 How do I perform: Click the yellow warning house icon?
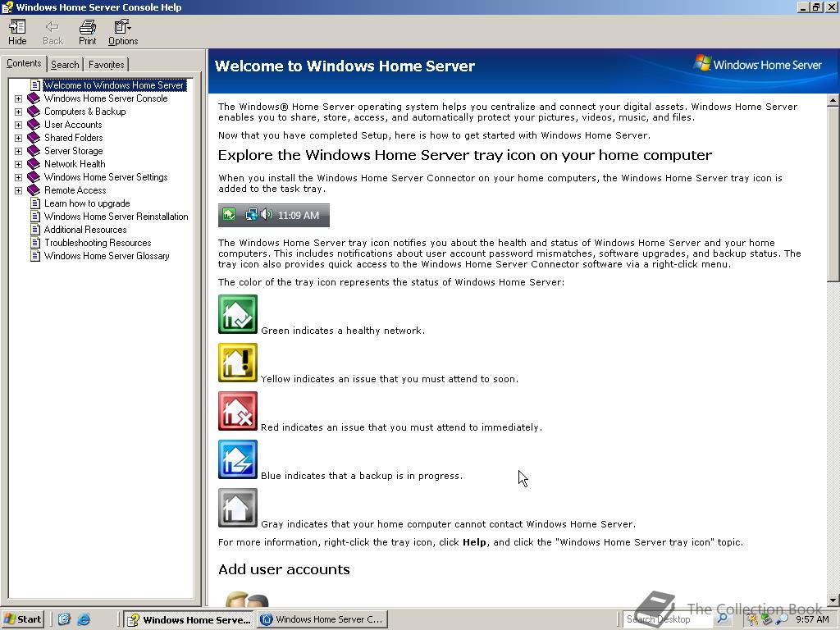[x=238, y=363]
